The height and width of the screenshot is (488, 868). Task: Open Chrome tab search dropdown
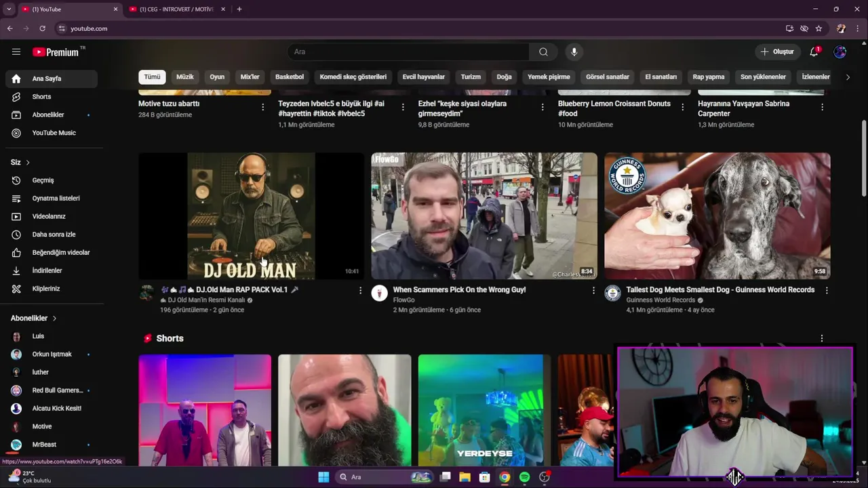[x=9, y=9]
